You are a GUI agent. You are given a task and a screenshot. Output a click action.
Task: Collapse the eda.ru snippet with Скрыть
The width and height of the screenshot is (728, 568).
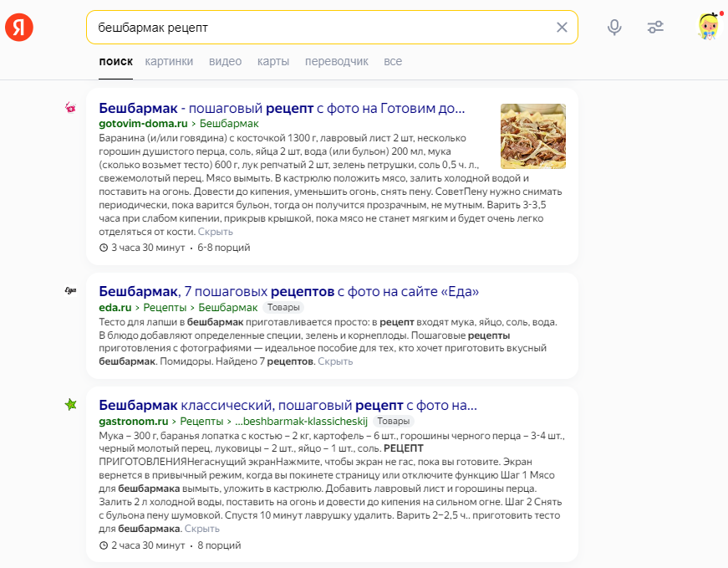click(x=335, y=361)
